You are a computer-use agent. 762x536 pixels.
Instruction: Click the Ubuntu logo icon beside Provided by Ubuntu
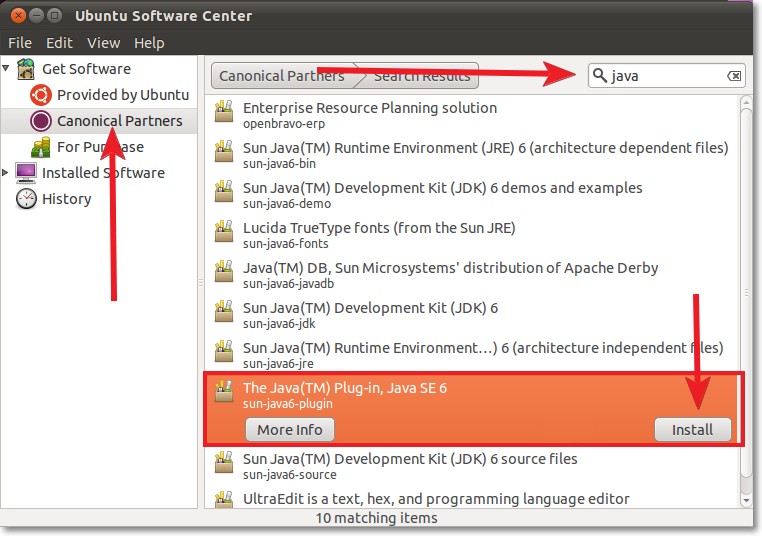click(40, 95)
